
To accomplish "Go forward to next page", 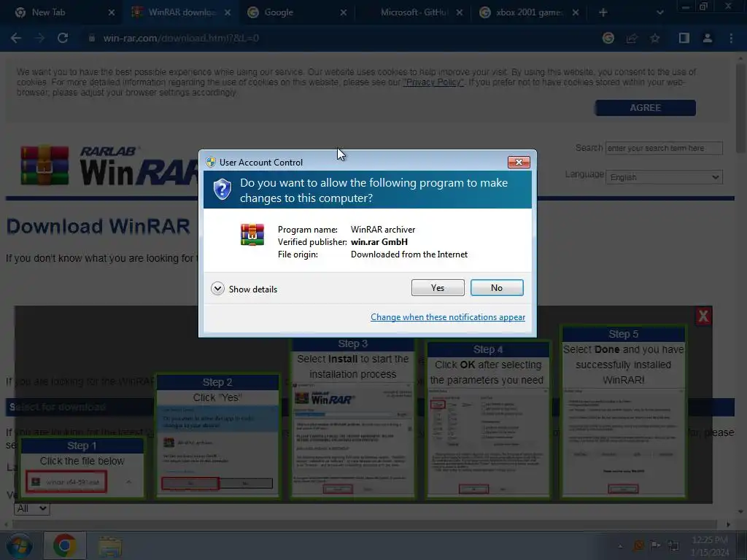I will pos(39,38).
